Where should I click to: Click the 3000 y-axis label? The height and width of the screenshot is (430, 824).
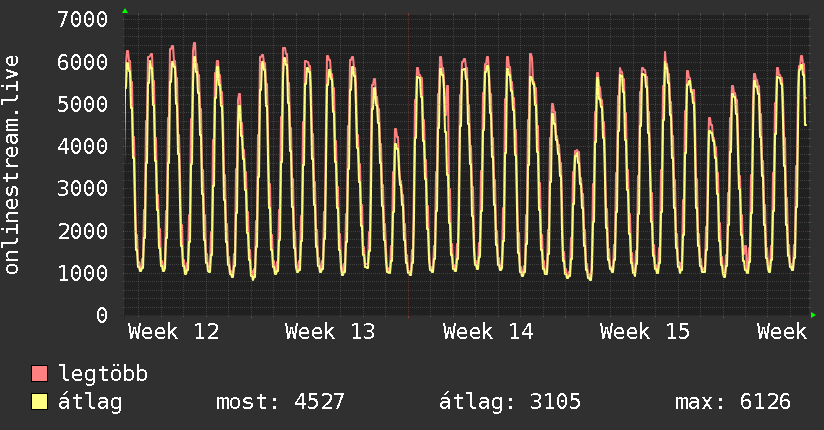point(83,188)
